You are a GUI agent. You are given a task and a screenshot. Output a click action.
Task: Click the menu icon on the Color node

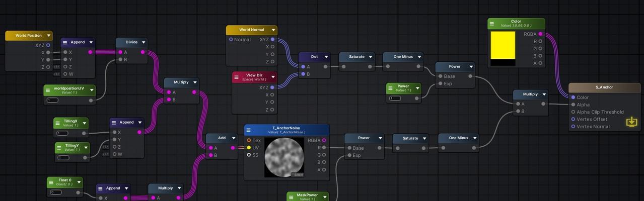coord(491,23)
